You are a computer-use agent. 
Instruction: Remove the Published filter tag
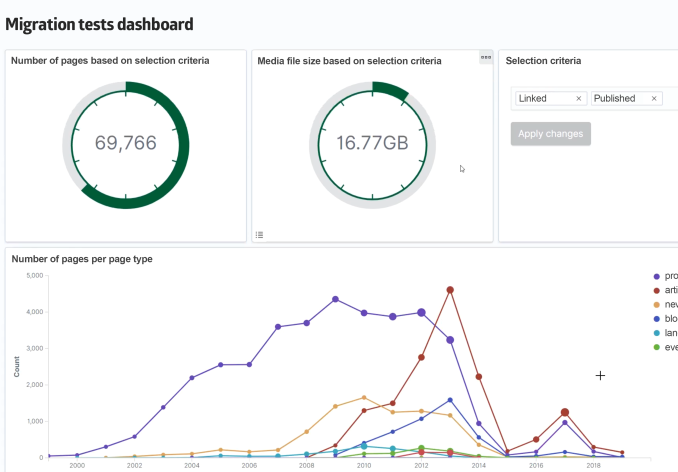click(x=654, y=99)
